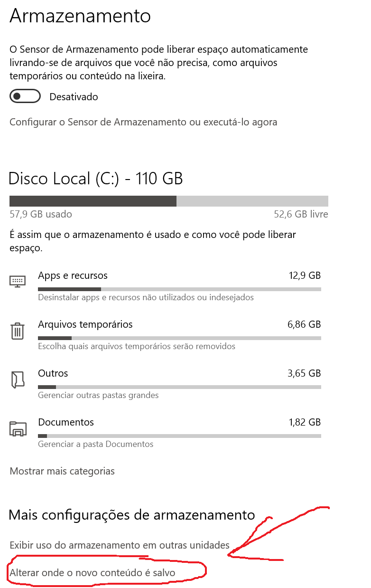Open Exibir uso do armazenamento em outras unidades
371x588 pixels.
(x=120, y=545)
